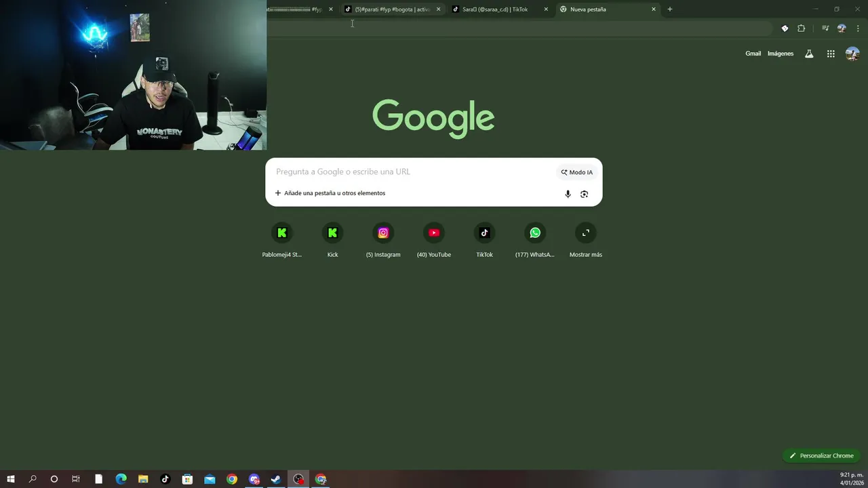Switch to the #parati #fyp #bogota TikTok tab
868x488 pixels.
(x=393, y=9)
